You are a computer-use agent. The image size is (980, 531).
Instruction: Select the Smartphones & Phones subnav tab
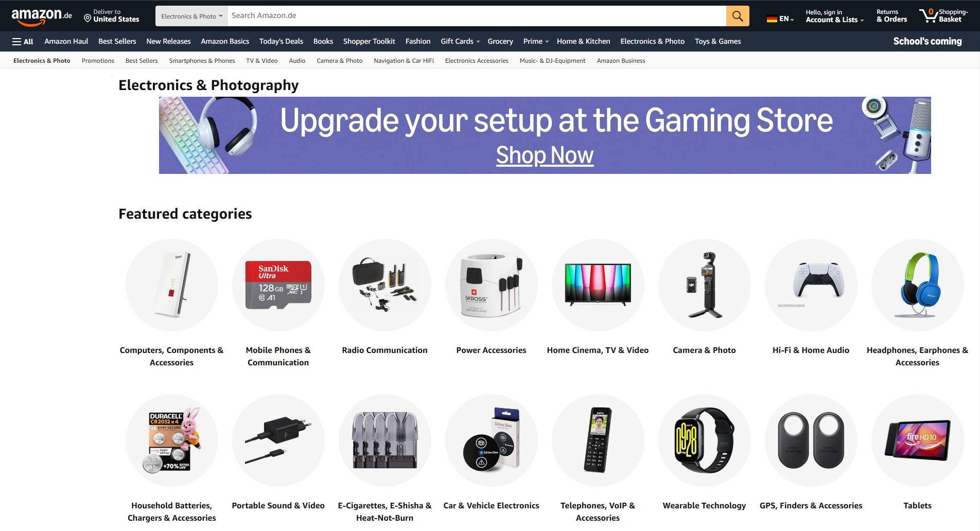tap(202, 61)
